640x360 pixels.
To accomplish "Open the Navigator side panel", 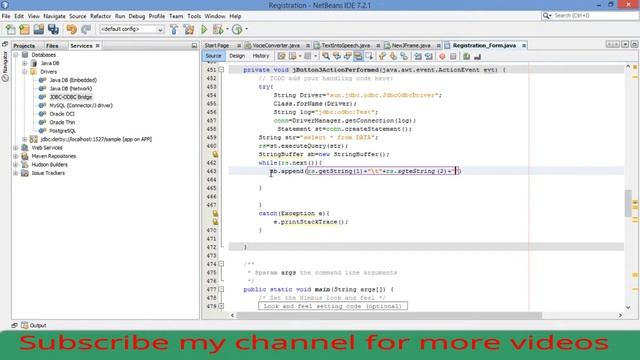I will tap(5, 65).
